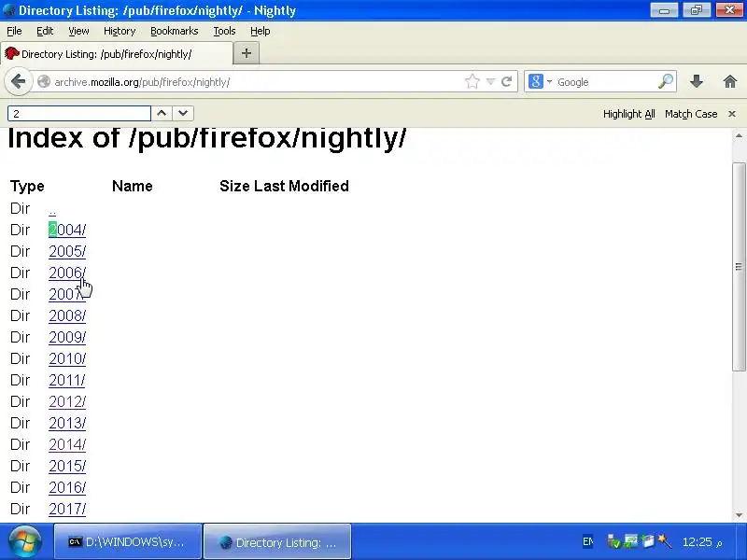Screen dimensions: 747x560
Task: Open the File menu
Action: click(14, 31)
